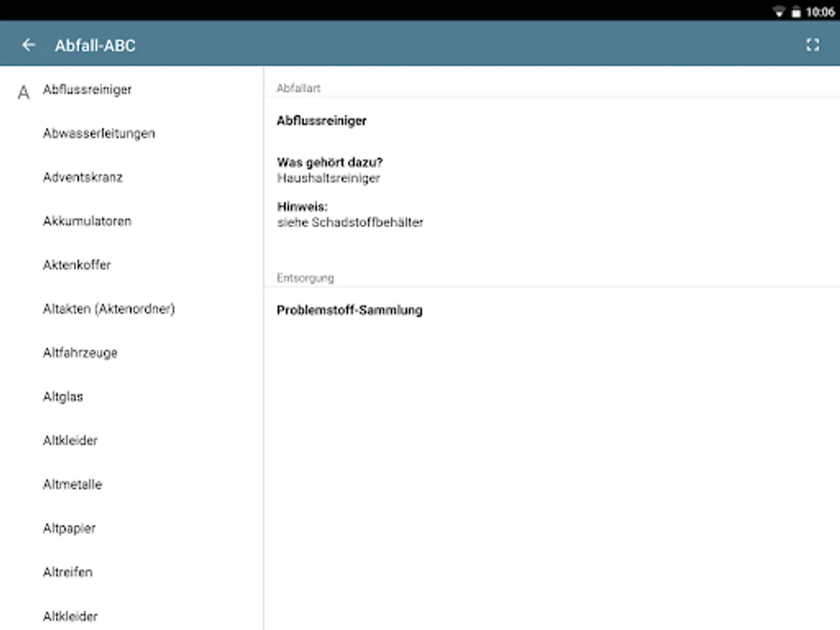Click the back arrow in the toolbar
The image size is (840, 630).
tap(28, 43)
